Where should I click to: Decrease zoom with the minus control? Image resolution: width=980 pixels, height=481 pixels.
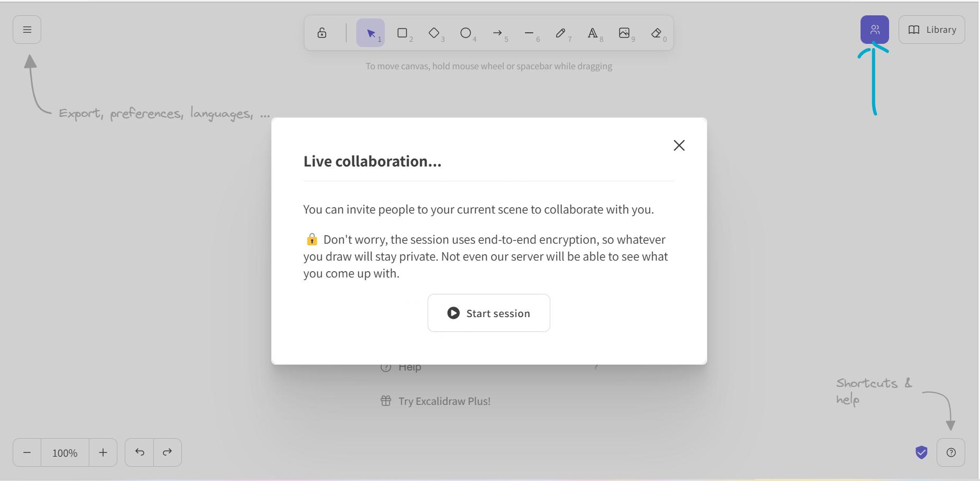coord(26,452)
